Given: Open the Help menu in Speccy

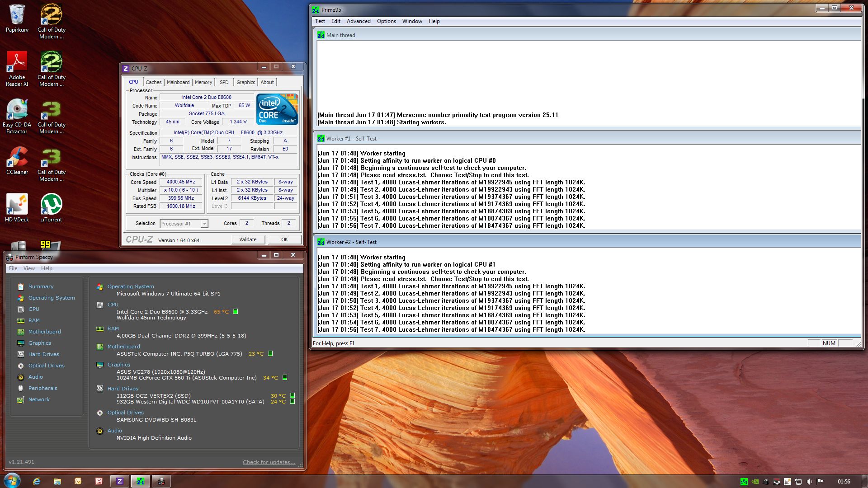Looking at the screenshot, I should [47, 268].
